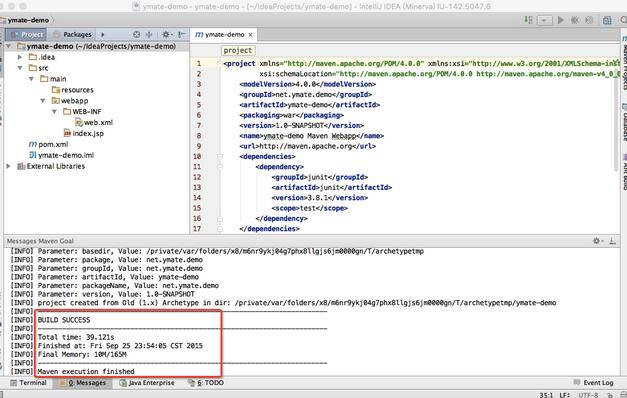Select index.jsp in project tree

tap(84, 133)
